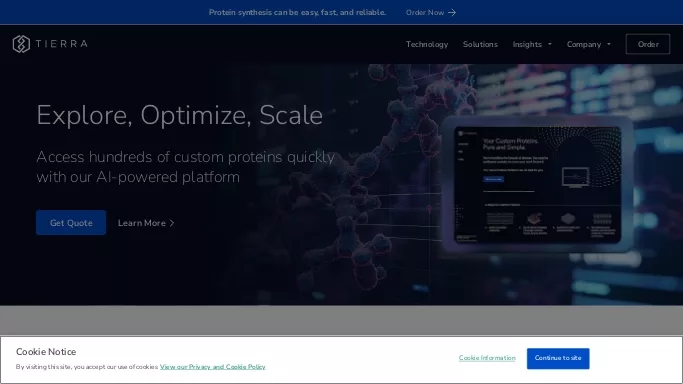This screenshot has width=683, height=384.
Task: Open the Insights menu label
Action: pyautogui.click(x=527, y=44)
